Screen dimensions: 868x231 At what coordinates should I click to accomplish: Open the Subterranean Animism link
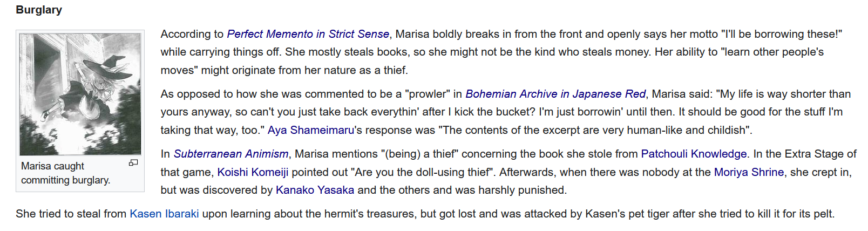pyautogui.click(x=231, y=154)
